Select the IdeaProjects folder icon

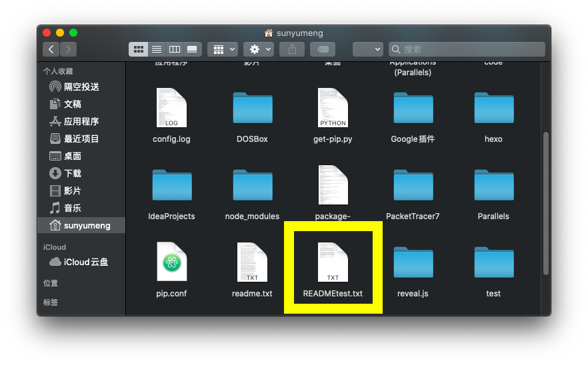click(172, 185)
